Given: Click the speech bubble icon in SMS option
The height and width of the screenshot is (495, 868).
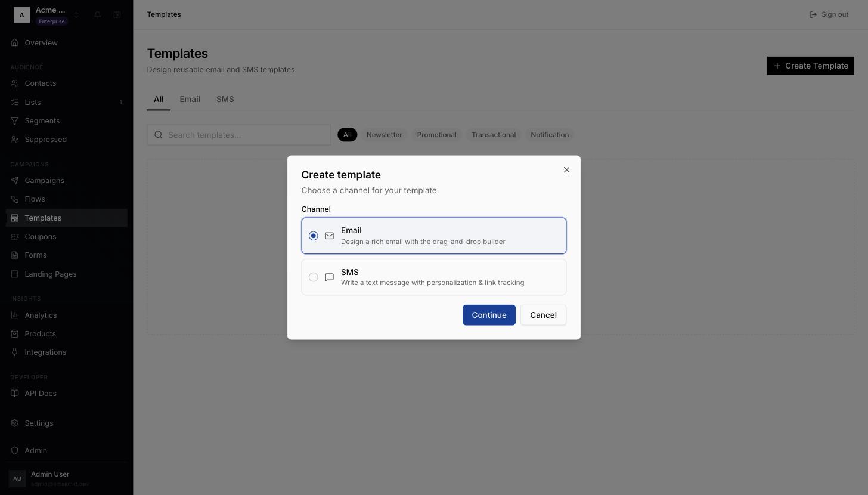Looking at the screenshot, I should [330, 277].
